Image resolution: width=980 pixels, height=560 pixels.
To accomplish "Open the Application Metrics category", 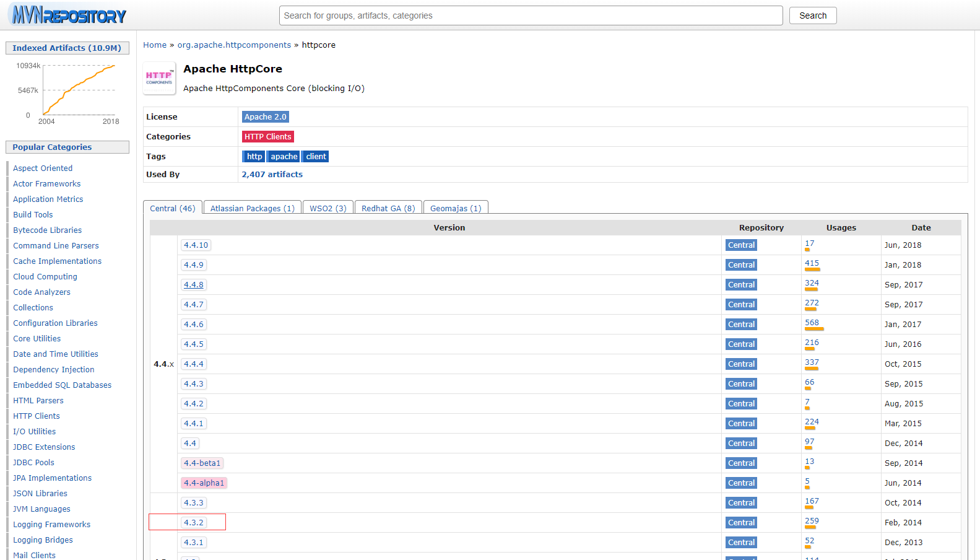I will 48,199.
